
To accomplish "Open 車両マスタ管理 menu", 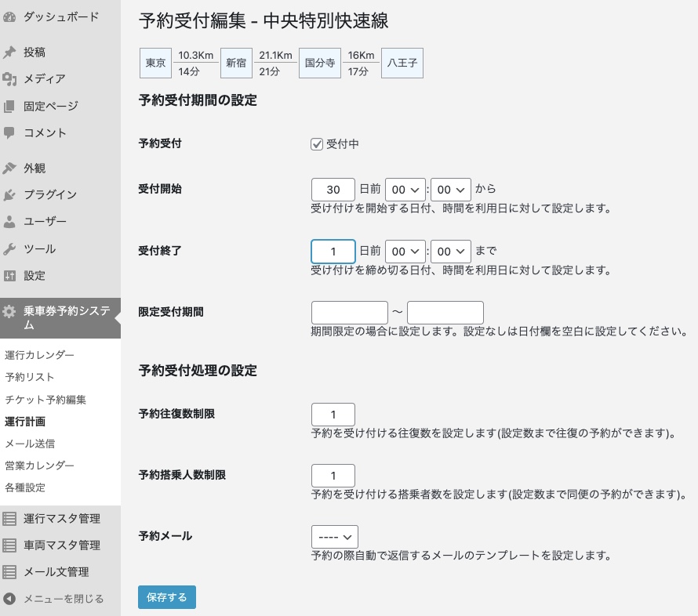I will pyautogui.click(x=61, y=545).
